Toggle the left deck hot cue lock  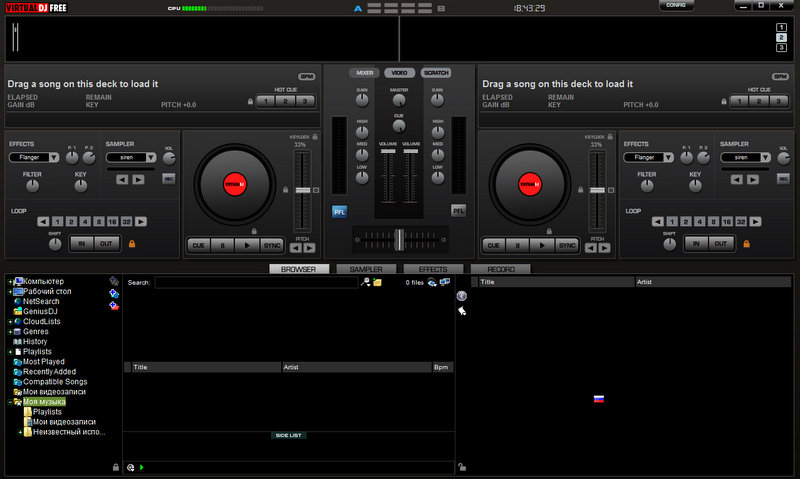(250, 102)
